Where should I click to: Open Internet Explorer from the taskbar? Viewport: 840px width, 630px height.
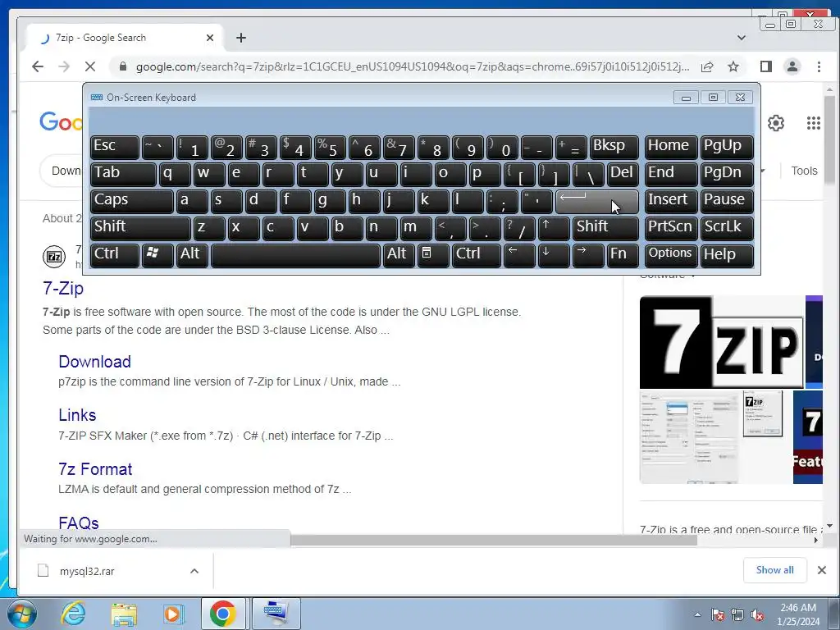(x=73, y=614)
